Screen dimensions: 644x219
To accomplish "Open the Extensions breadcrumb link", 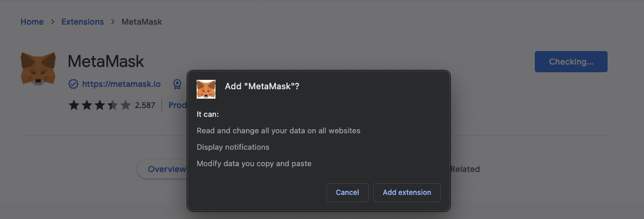I will (83, 22).
